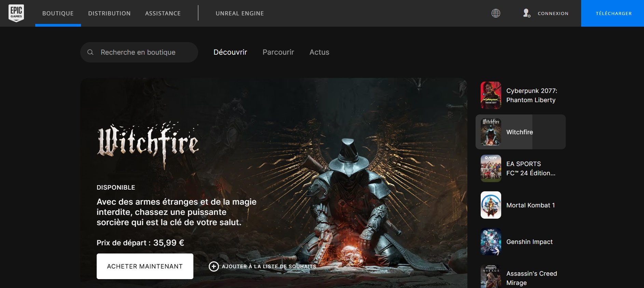Select the Découvrir tab

[230, 52]
